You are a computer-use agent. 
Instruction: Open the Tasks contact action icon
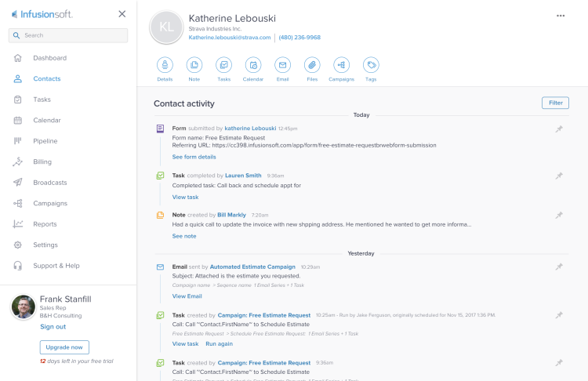224,65
